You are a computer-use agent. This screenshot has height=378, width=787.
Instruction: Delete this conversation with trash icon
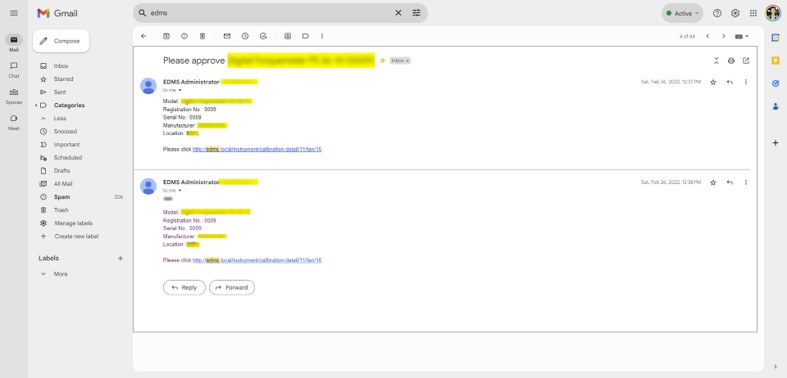click(202, 36)
